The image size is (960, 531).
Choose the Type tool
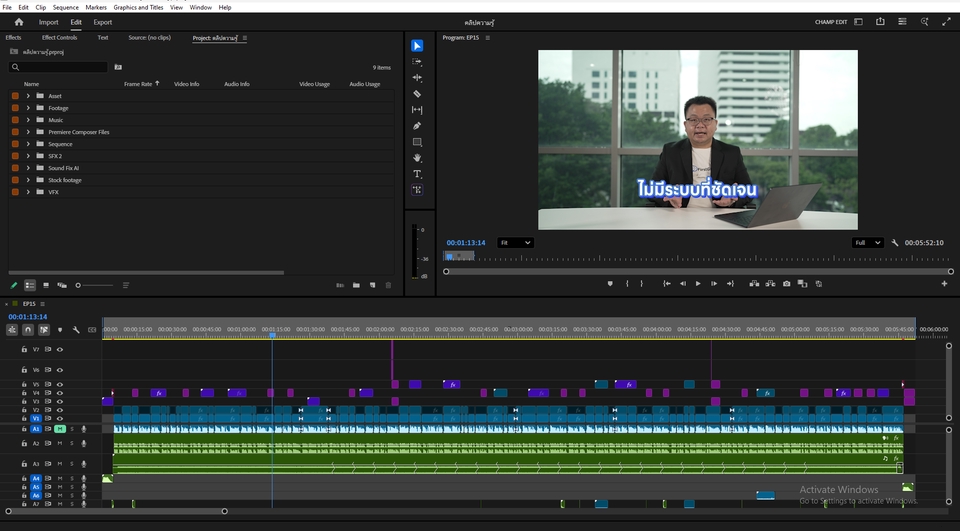(417, 174)
